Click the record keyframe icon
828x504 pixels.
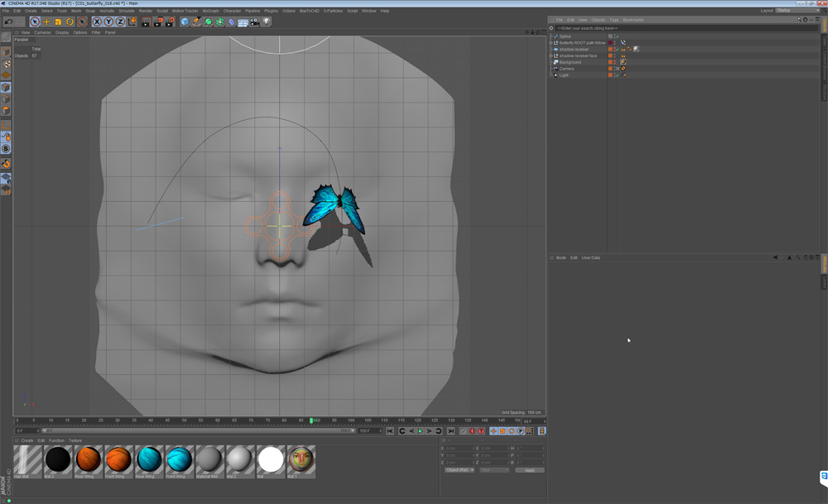click(x=472, y=432)
